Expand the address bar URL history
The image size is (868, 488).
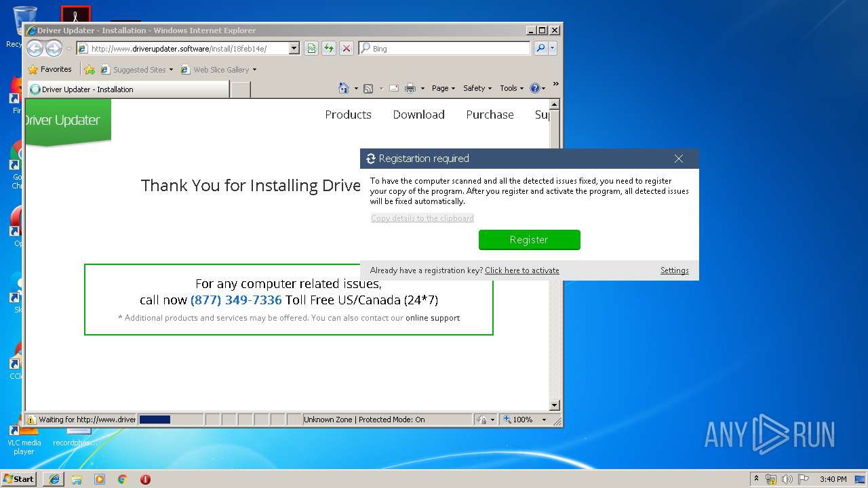pyautogui.click(x=294, y=48)
